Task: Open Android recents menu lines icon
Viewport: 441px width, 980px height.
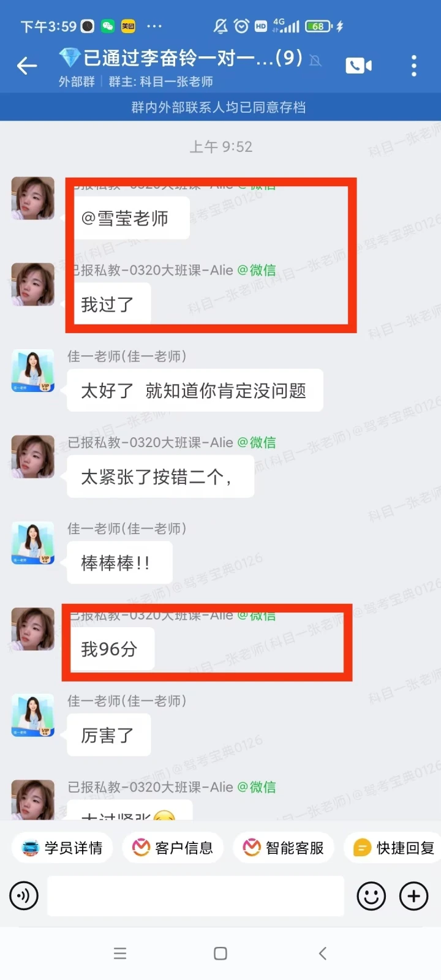Action: pos(120,953)
